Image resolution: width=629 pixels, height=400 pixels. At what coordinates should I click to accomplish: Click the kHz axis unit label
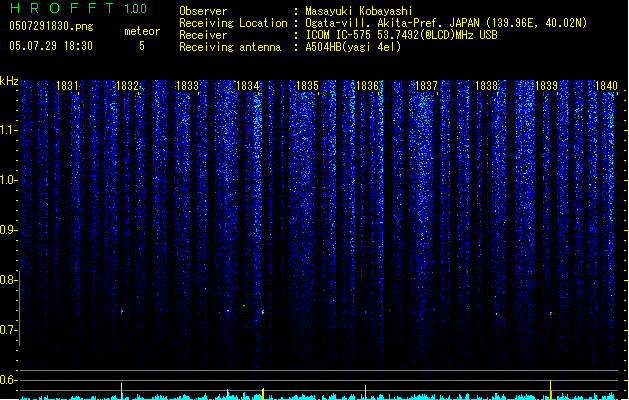point(9,81)
